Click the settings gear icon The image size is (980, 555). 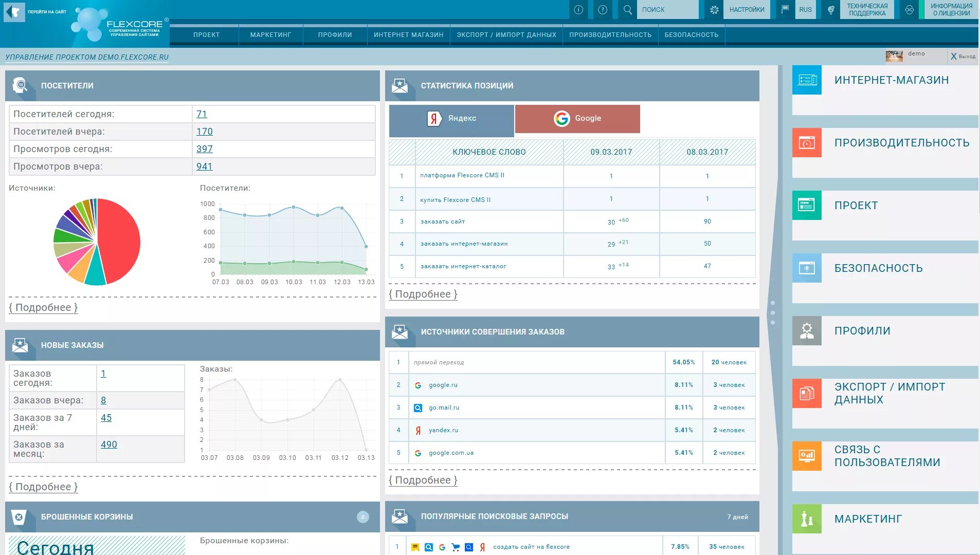714,9
